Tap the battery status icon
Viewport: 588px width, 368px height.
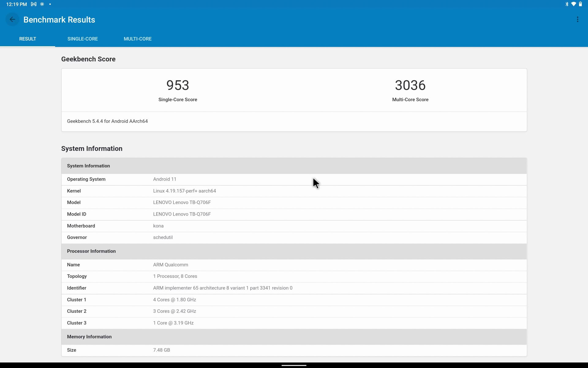[x=580, y=4]
